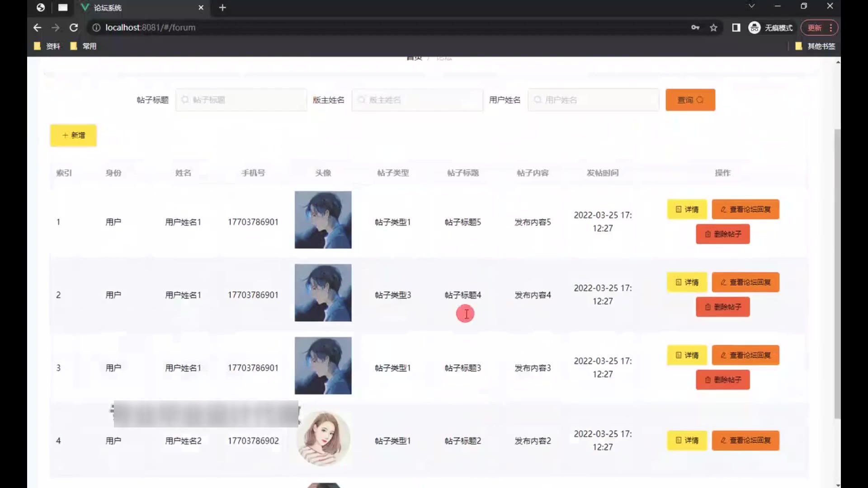Click the orange 查询 search button
868x488 pixels.
[x=690, y=100]
